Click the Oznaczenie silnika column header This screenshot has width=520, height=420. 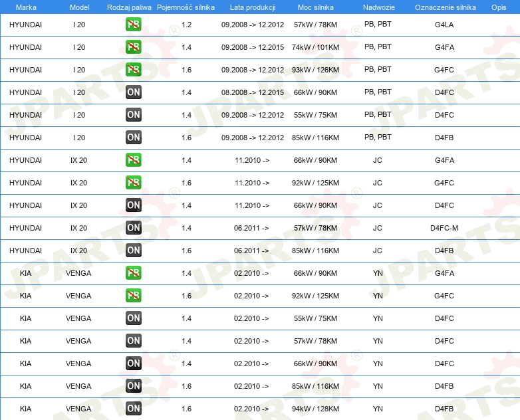tap(445, 7)
